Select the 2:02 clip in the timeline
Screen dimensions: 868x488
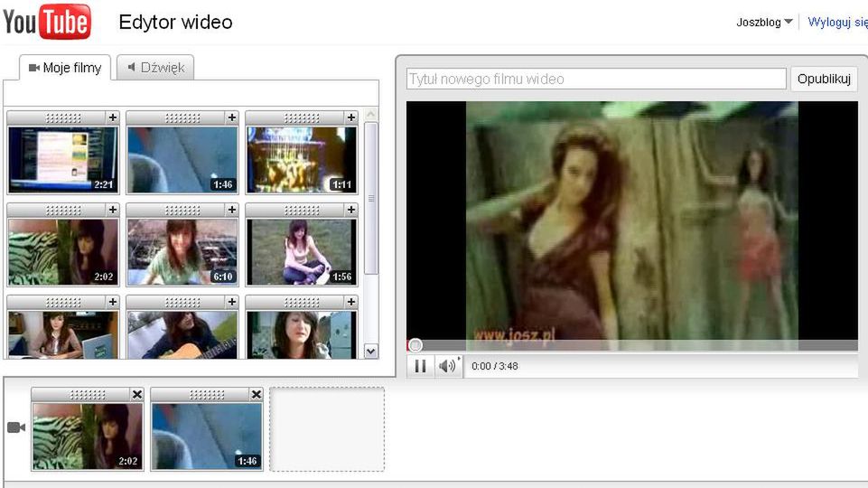[x=88, y=436]
